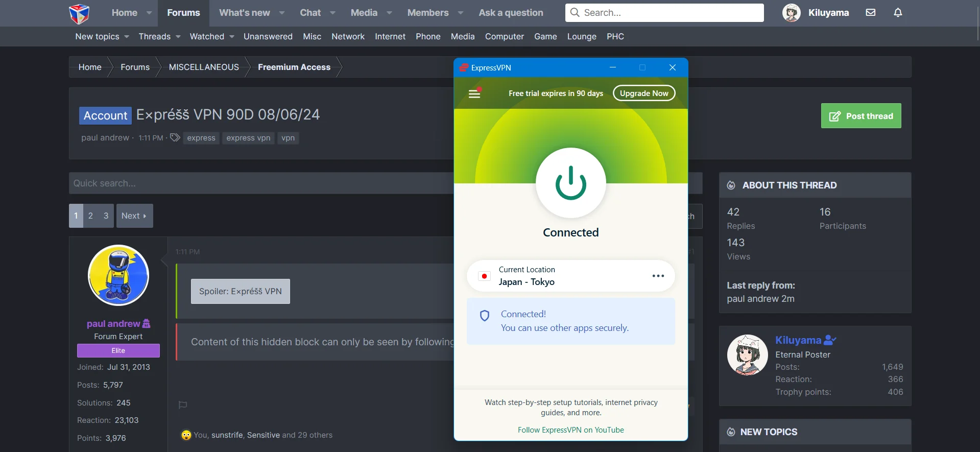Open Lounge sub-navigation link
This screenshot has width=980, height=452.
(x=582, y=37)
